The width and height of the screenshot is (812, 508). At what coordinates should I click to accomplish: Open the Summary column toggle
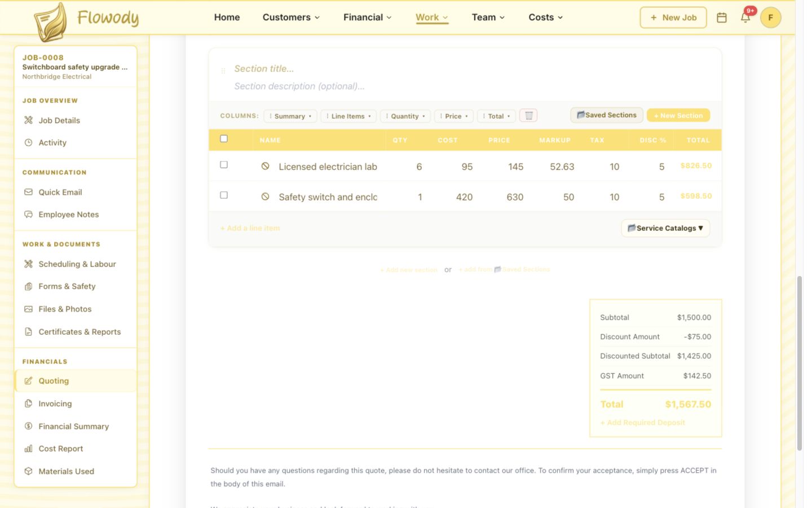pos(290,116)
